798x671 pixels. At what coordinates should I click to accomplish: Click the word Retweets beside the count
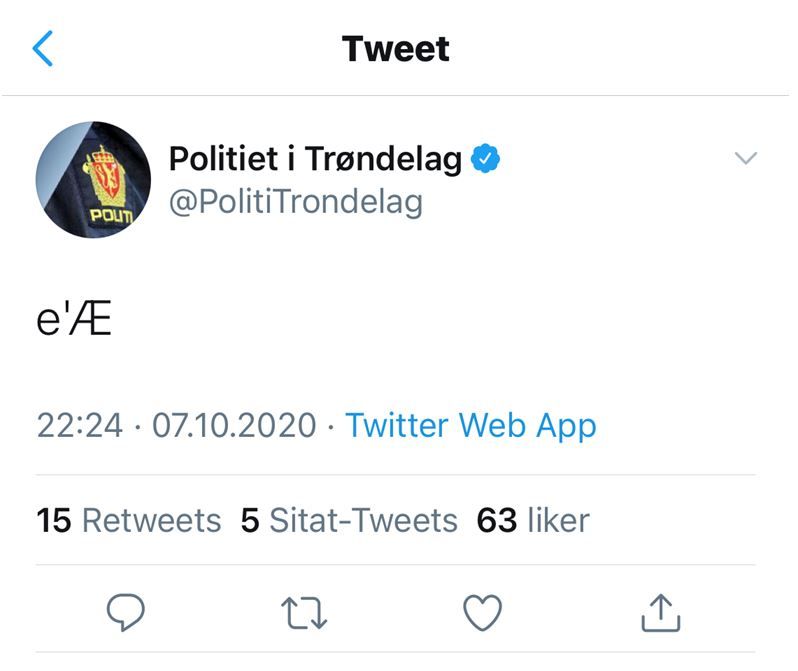[x=151, y=520]
